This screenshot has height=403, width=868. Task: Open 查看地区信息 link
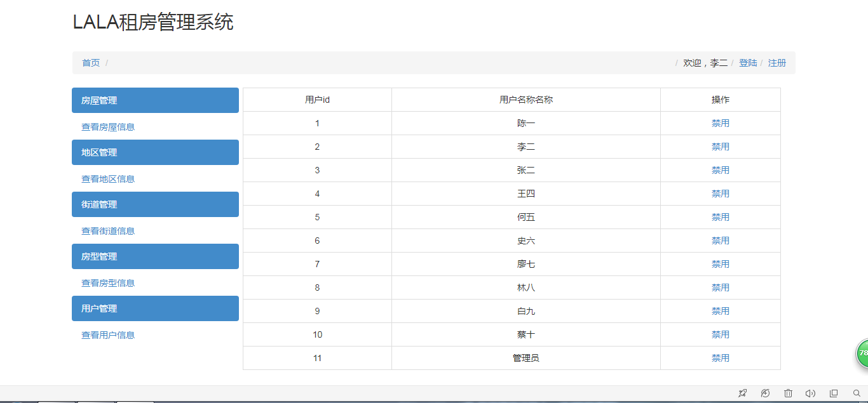tap(108, 179)
